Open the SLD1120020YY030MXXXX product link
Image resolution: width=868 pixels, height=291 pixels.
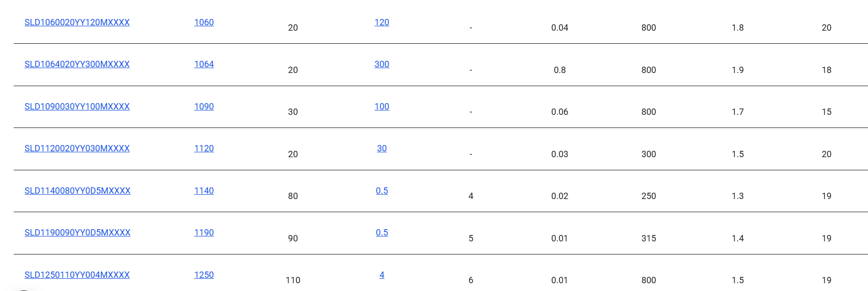pos(77,148)
